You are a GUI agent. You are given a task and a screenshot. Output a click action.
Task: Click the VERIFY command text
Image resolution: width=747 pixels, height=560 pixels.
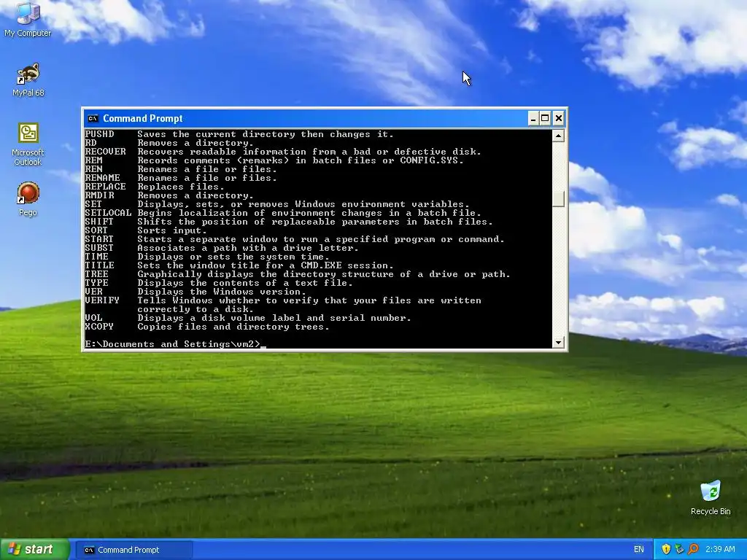[x=102, y=300]
